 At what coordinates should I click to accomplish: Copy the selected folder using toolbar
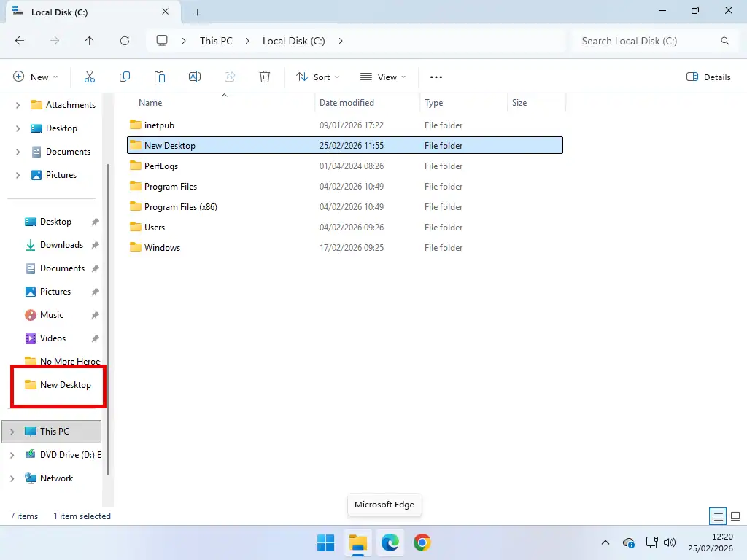(x=125, y=77)
